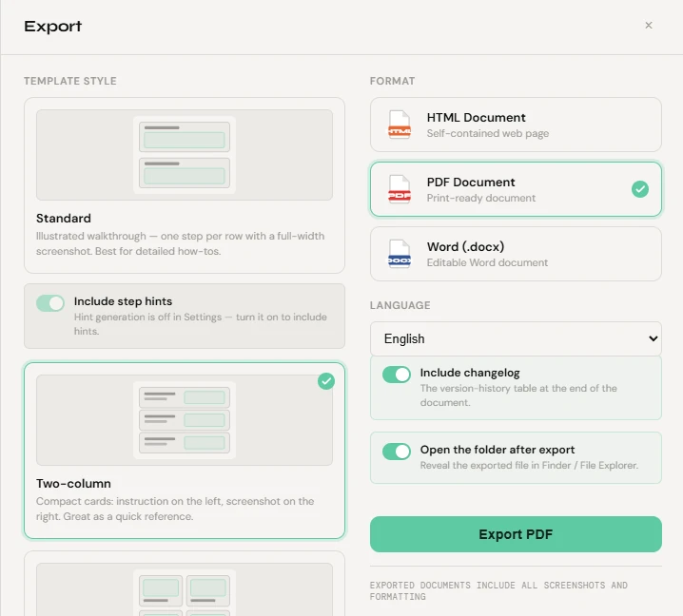Click the 'Print-ready document' description
This screenshot has height=616, width=683.
click(481, 198)
